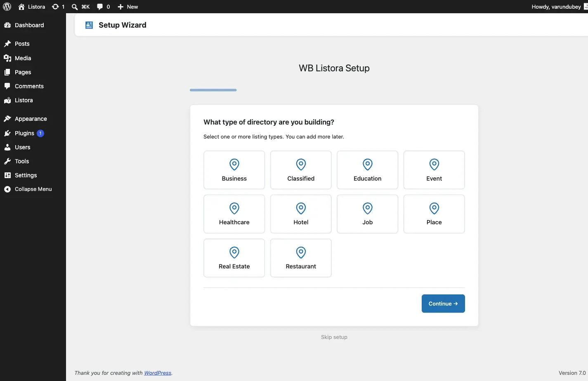588x381 pixels.
Task: Open the search command palette icon
Action: coord(75,7)
